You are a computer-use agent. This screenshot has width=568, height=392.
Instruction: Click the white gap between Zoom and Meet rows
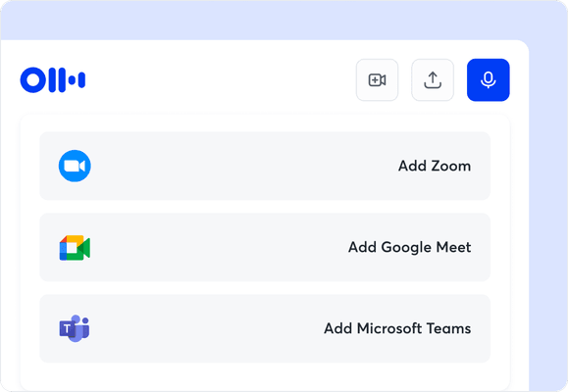(x=265, y=207)
